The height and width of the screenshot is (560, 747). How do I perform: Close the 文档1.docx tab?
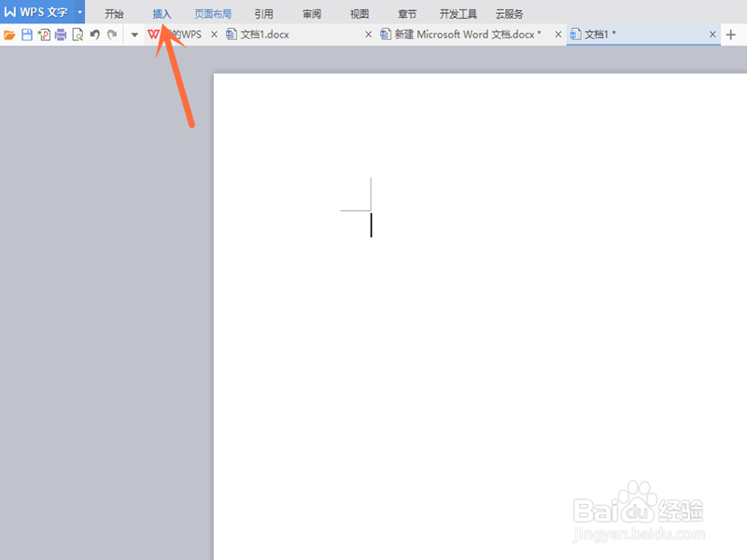click(368, 35)
